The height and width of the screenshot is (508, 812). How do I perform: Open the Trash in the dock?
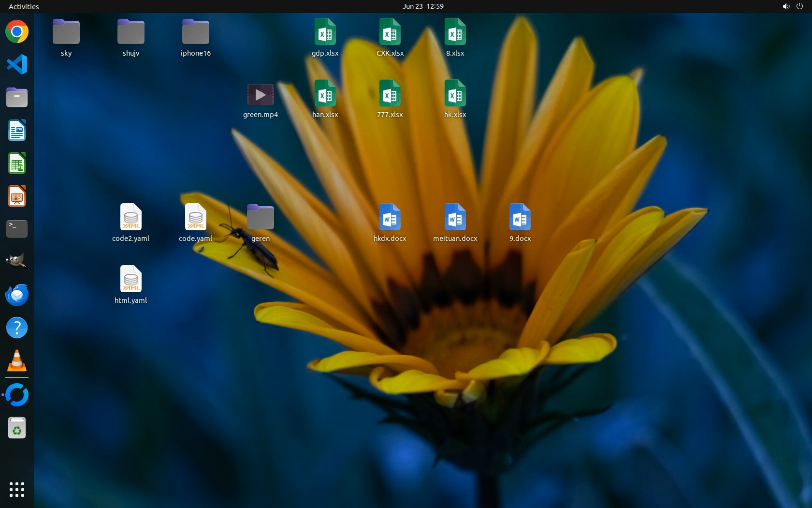pyautogui.click(x=17, y=428)
